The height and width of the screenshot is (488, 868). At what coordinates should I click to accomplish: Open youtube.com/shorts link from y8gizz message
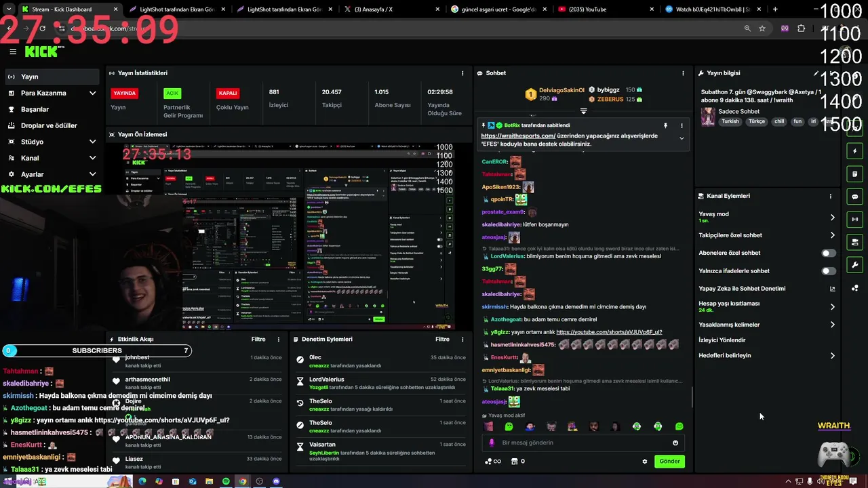(609, 332)
